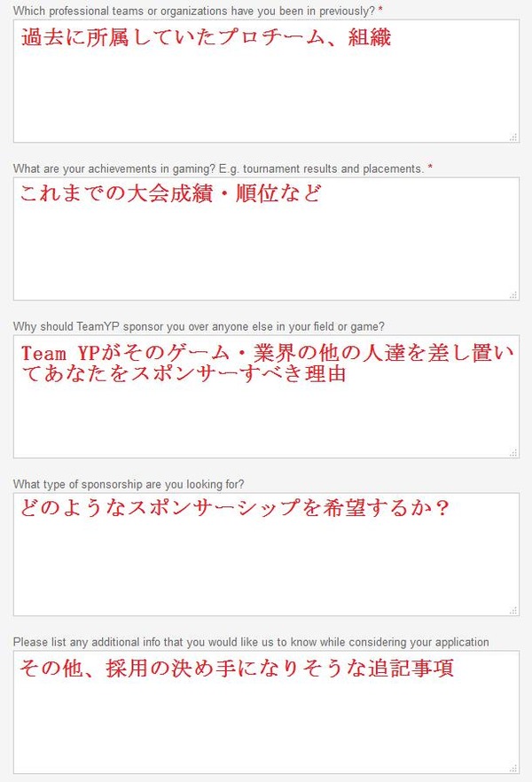
Task: Click the 'Which professional teams or organizations' question label
Action: click(x=198, y=11)
